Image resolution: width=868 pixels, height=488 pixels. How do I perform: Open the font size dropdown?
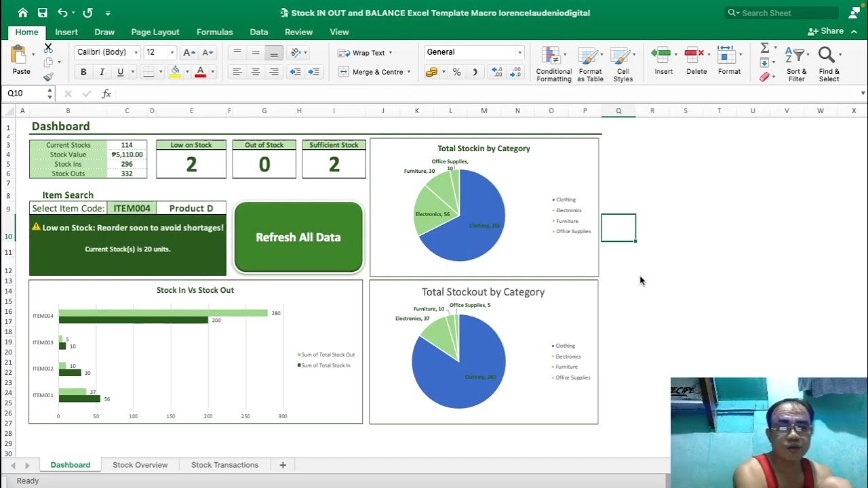click(172, 52)
